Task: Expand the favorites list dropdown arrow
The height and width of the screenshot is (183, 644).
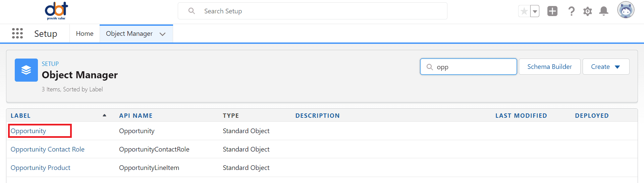Action: [x=535, y=11]
